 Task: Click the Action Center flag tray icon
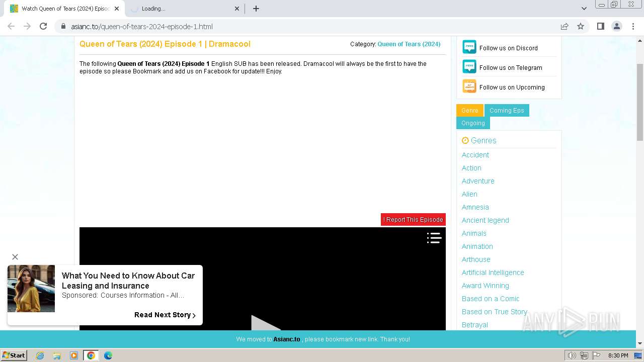596,355
